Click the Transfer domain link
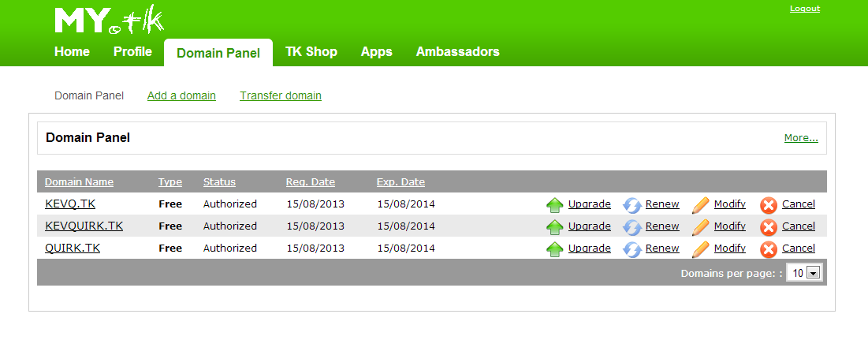 [280, 95]
